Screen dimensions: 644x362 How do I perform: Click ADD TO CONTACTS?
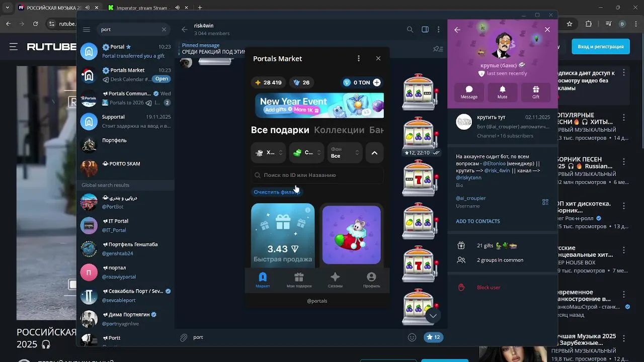478,221
